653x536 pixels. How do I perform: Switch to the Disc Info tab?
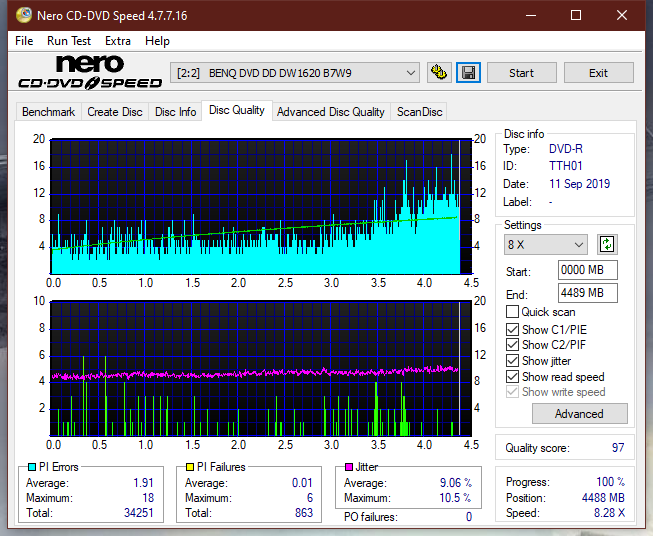click(175, 112)
